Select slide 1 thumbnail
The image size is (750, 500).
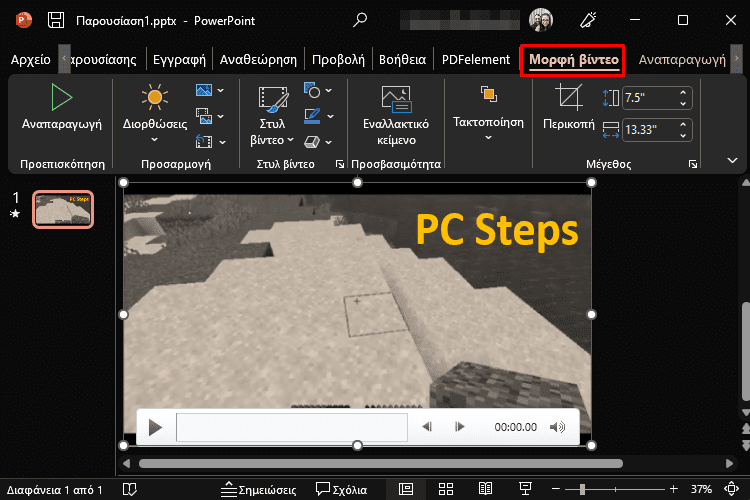[63, 209]
